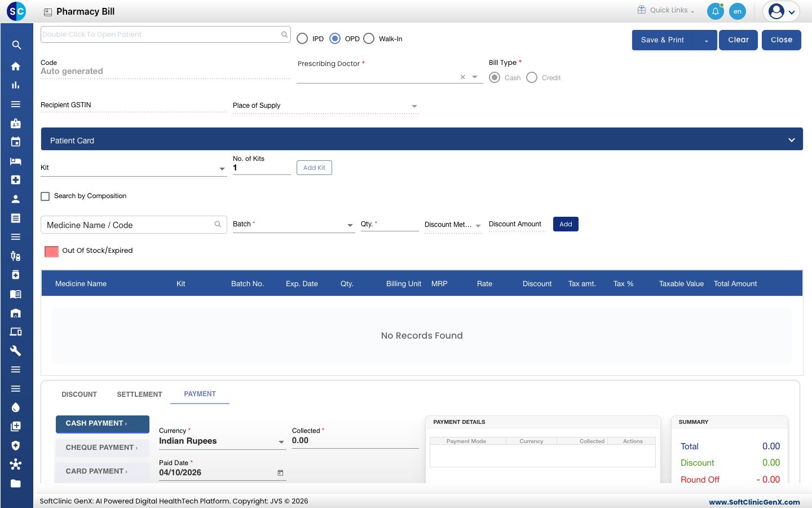Open Save & Print split dropdown arrow

706,40
